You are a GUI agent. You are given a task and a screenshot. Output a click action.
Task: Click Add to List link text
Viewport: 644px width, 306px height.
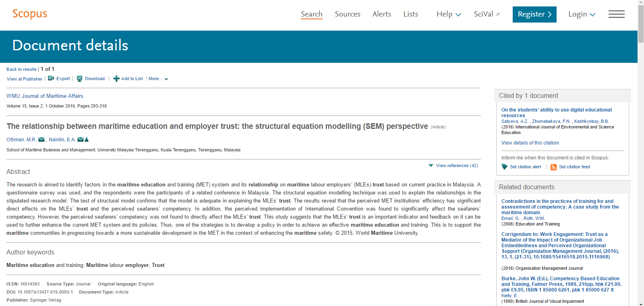(132, 79)
